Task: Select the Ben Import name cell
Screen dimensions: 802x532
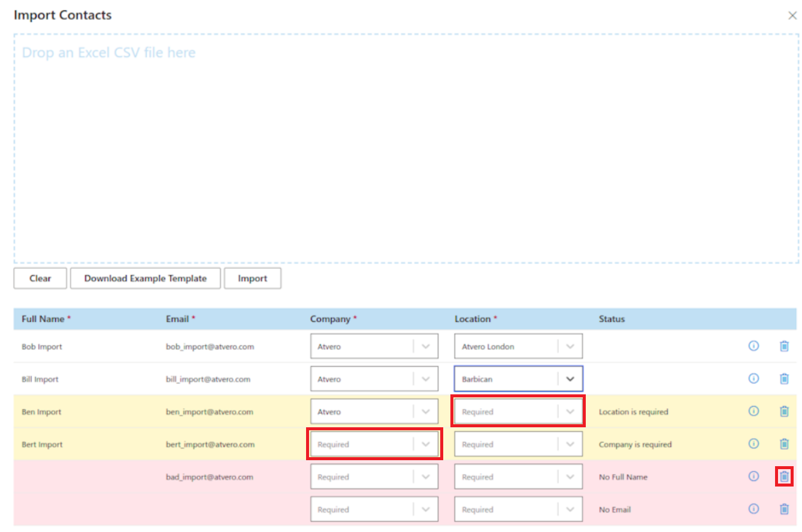Action: [x=41, y=412]
